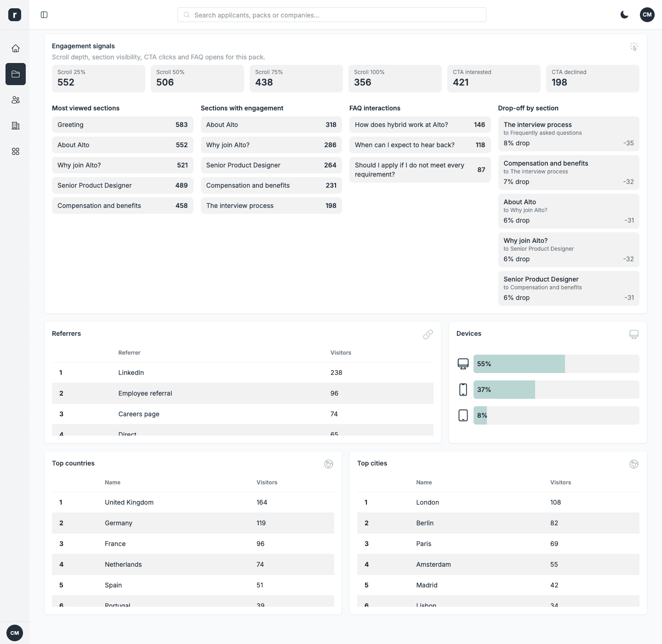
Task: Click The interview process 8% drop card
Action: point(569,134)
